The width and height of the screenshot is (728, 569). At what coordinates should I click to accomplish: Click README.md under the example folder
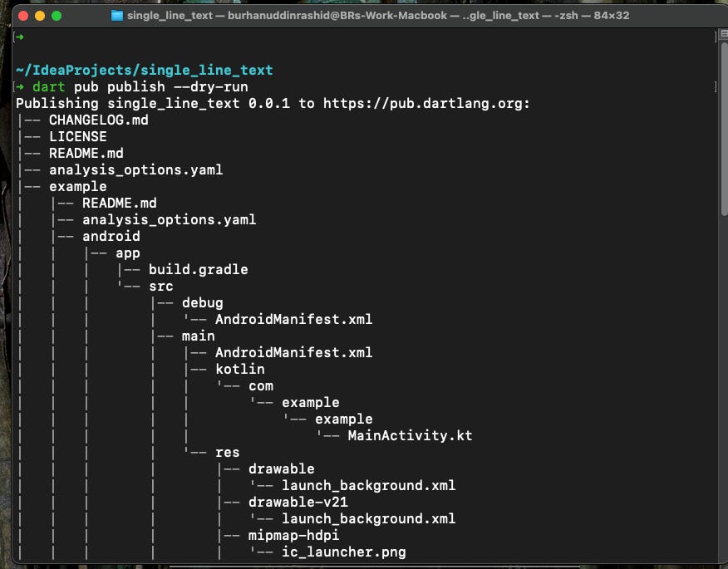click(120, 203)
